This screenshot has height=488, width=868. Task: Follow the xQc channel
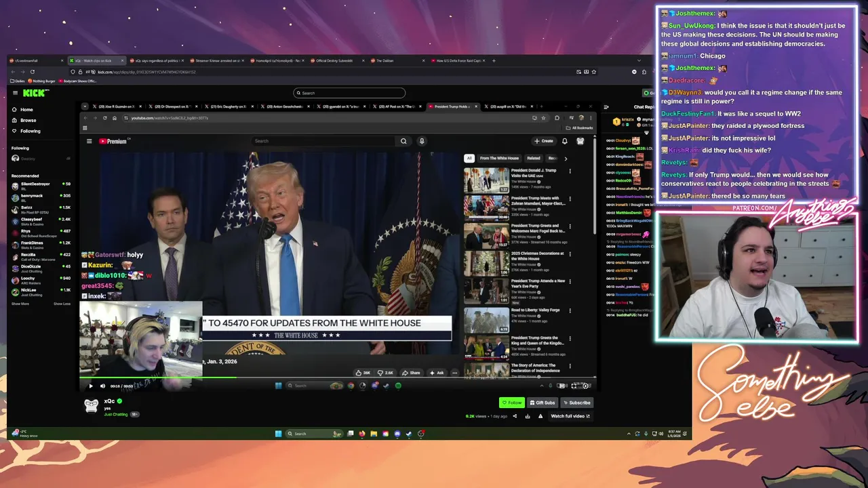512,403
